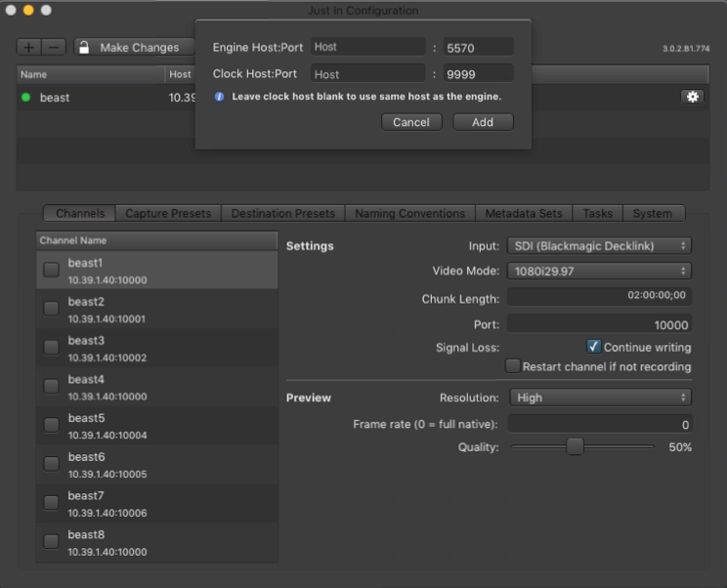727x588 pixels.
Task: Click the lock icon Make Changes button
Action: [134, 47]
